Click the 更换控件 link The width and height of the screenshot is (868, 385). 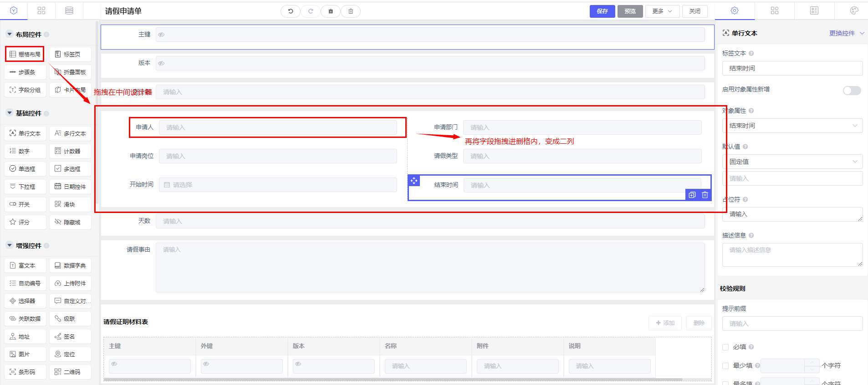842,33
